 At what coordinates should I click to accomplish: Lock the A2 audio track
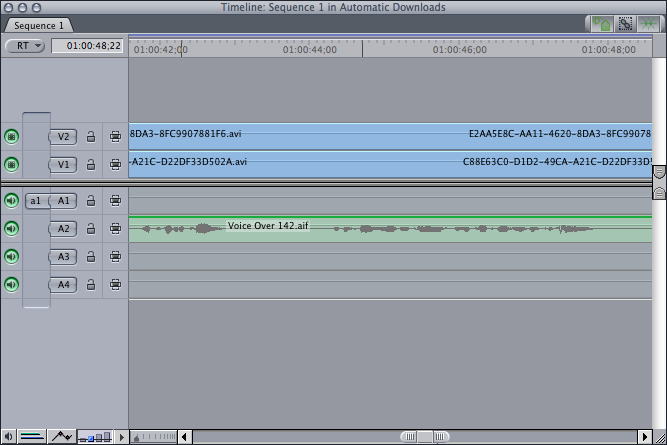(91, 229)
